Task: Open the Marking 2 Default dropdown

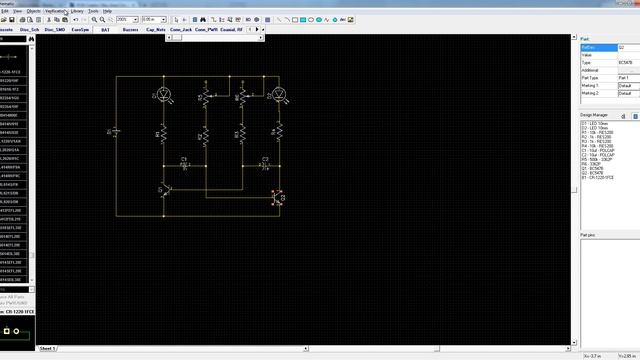Action: point(629,93)
